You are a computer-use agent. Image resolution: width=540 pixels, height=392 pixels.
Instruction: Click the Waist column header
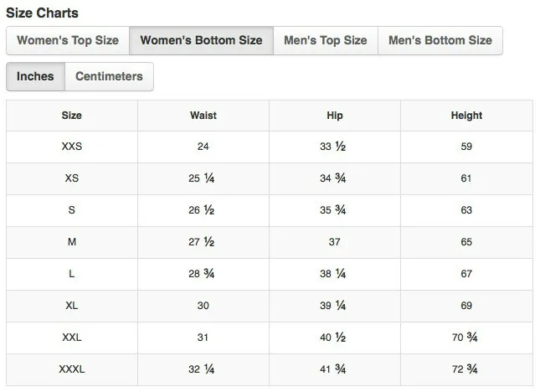point(203,116)
